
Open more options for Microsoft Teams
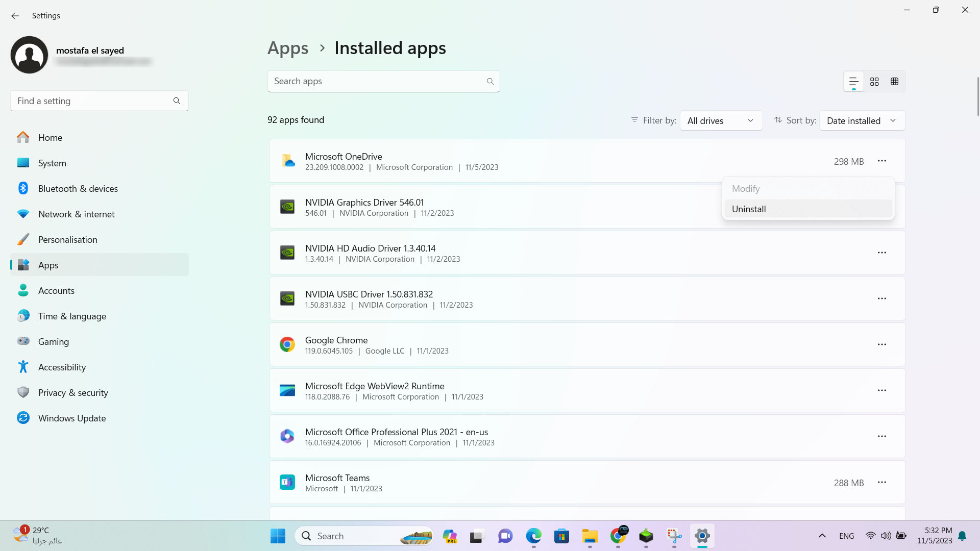(881, 482)
